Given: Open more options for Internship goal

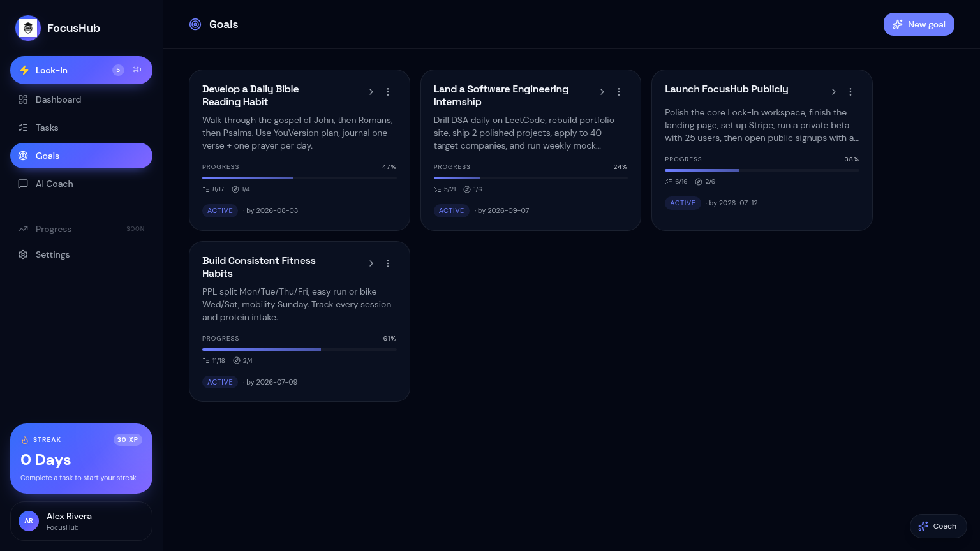Looking at the screenshot, I should (619, 92).
